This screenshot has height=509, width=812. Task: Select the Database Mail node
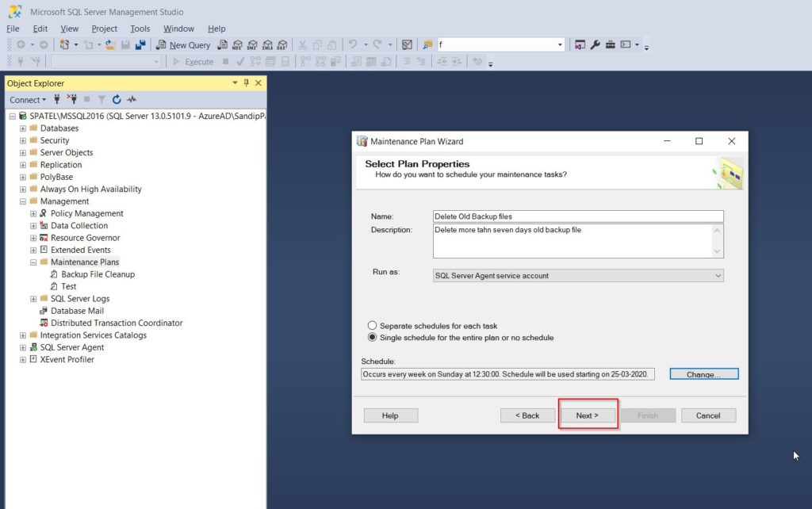point(77,311)
